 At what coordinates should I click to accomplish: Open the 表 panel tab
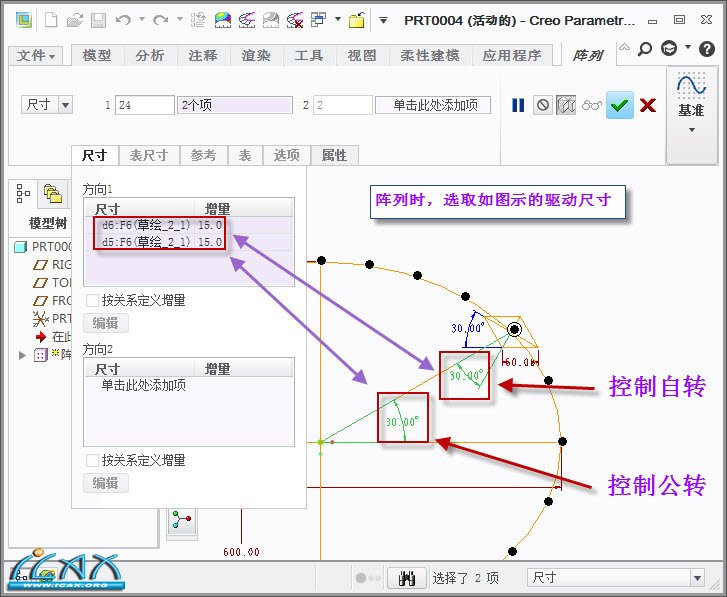click(245, 155)
